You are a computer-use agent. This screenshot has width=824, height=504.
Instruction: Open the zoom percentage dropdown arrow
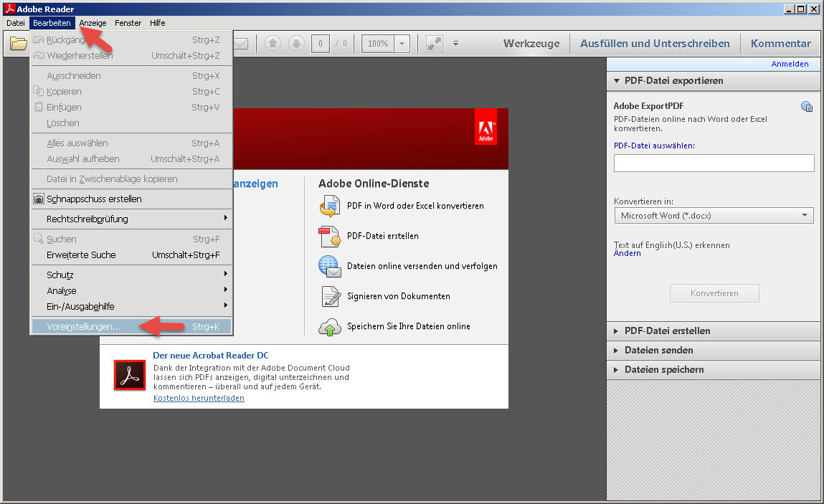point(402,44)
